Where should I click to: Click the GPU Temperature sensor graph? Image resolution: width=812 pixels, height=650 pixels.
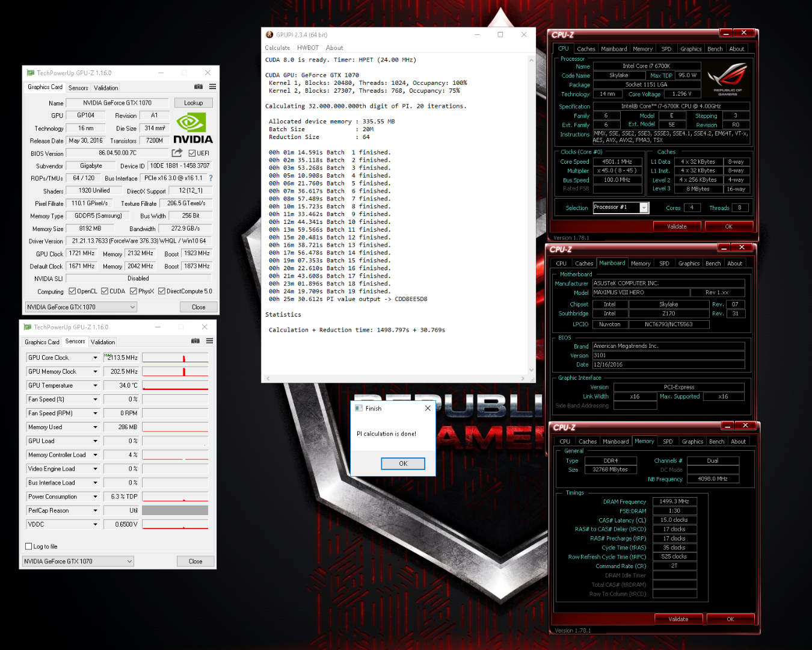pos(175,385)
